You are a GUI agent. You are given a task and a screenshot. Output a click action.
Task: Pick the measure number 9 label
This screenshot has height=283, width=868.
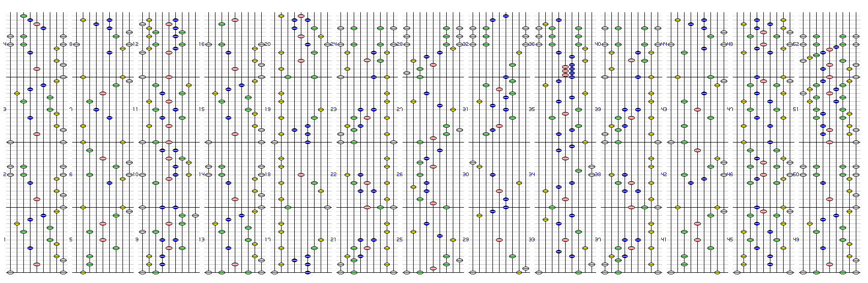click(137, 240)
